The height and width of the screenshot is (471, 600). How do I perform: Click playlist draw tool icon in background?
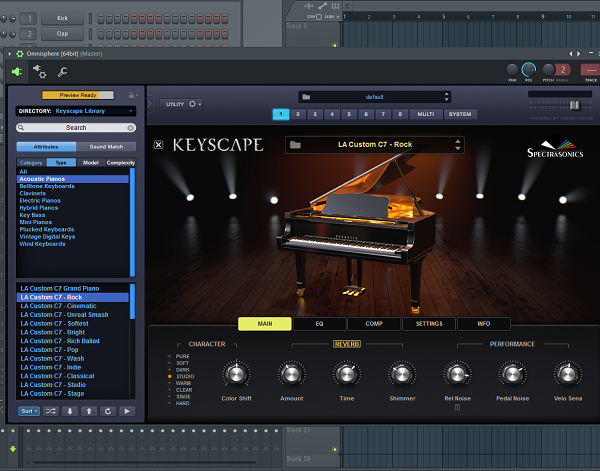pyautogui.click(x=323, y=6)
